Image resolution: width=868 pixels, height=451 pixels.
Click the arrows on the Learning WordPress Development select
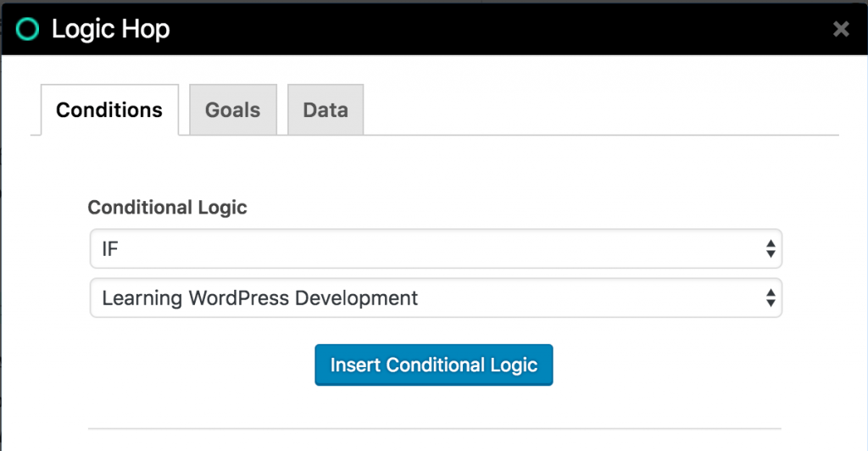coord(771,298)
